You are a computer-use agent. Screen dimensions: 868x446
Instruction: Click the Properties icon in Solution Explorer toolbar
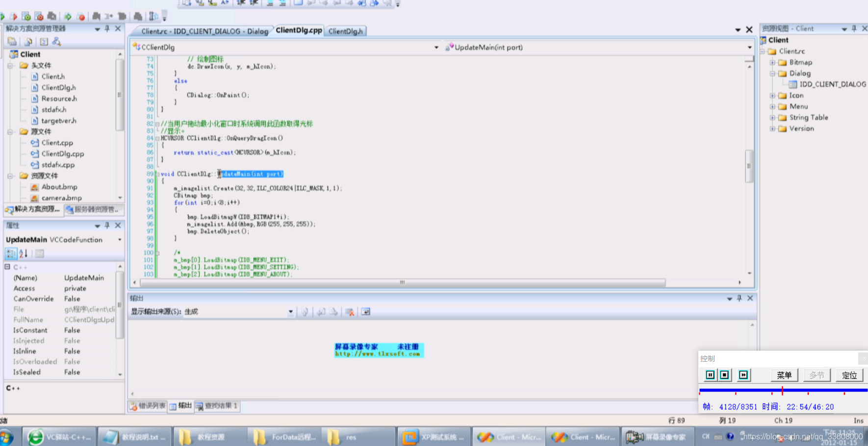tap(12, 42)
